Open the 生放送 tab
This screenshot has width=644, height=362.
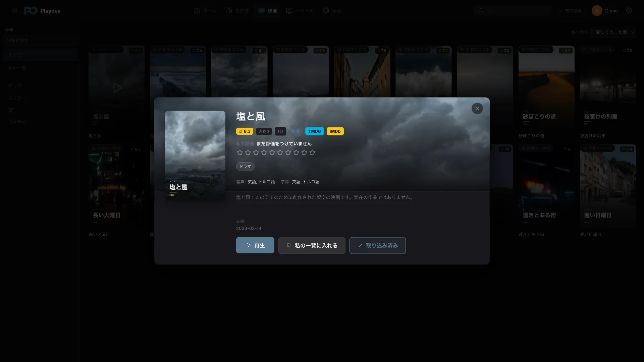[237, 11]
